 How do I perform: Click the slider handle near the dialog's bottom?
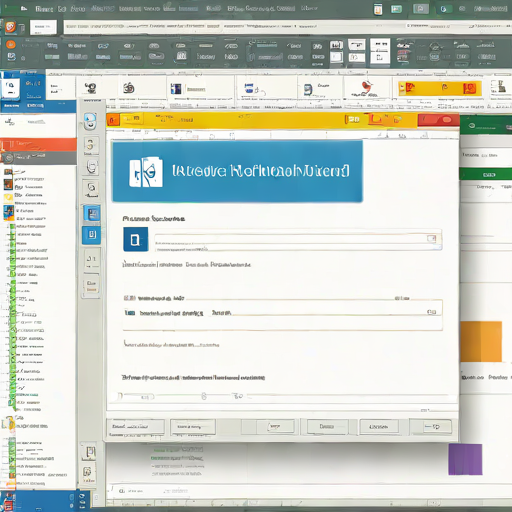(204, 396)
